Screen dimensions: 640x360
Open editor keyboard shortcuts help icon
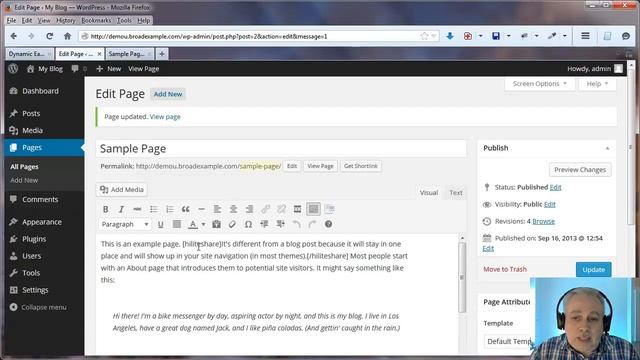pos(329,224)
